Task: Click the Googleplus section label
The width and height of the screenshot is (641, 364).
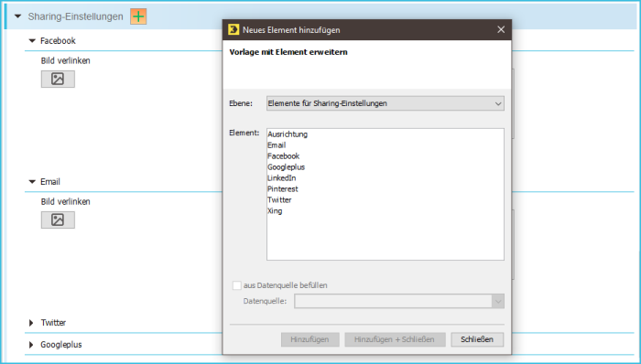Action: tap(61, 345)
